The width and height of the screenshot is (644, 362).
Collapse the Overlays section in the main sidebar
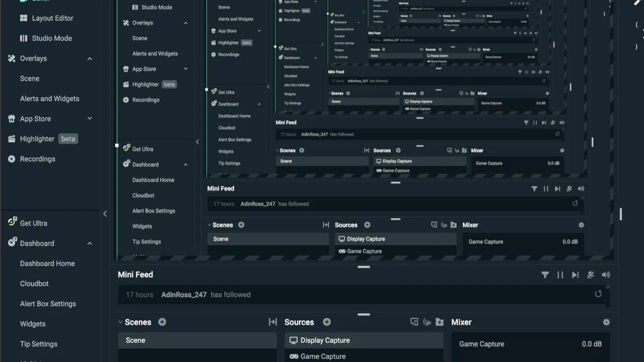coord(90,59)
